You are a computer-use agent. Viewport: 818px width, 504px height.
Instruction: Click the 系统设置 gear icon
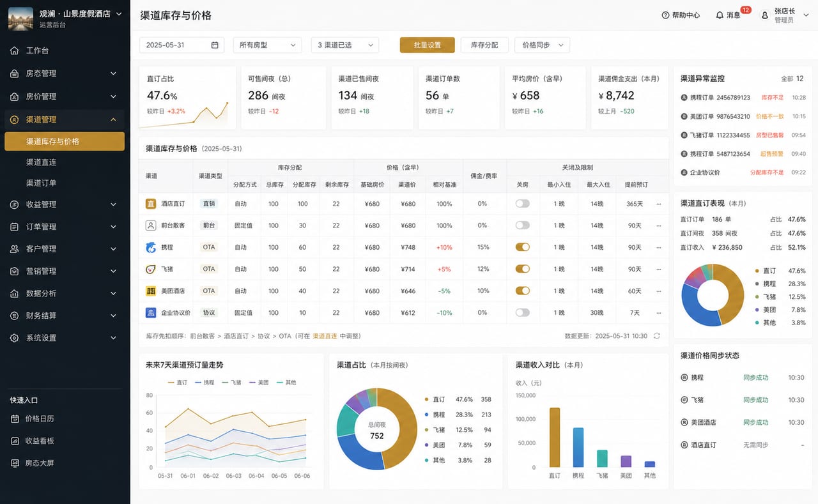coord(14,337)
